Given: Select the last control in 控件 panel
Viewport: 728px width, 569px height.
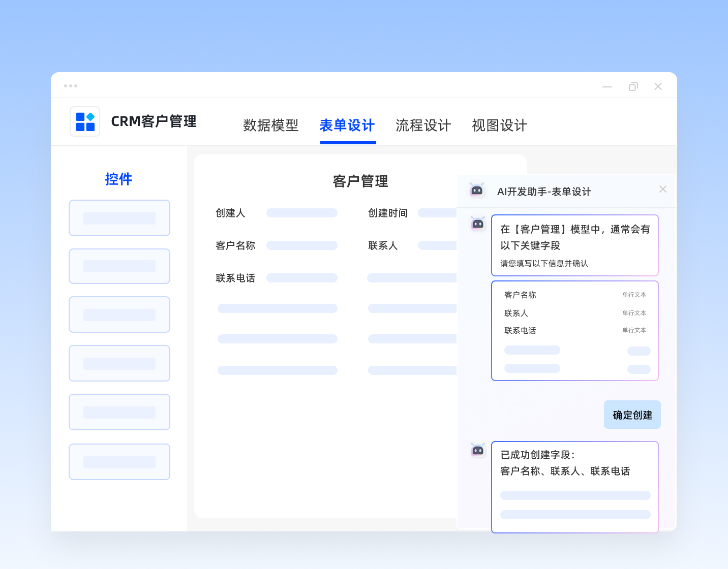Looking at the screenshot, I should 119,462.
